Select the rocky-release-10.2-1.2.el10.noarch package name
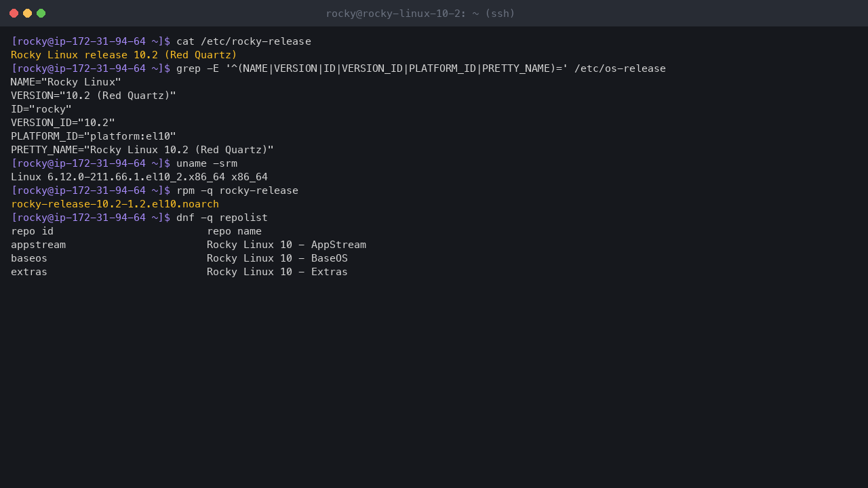The height and width of the screenshot is (488, 868). click(115, 204)
